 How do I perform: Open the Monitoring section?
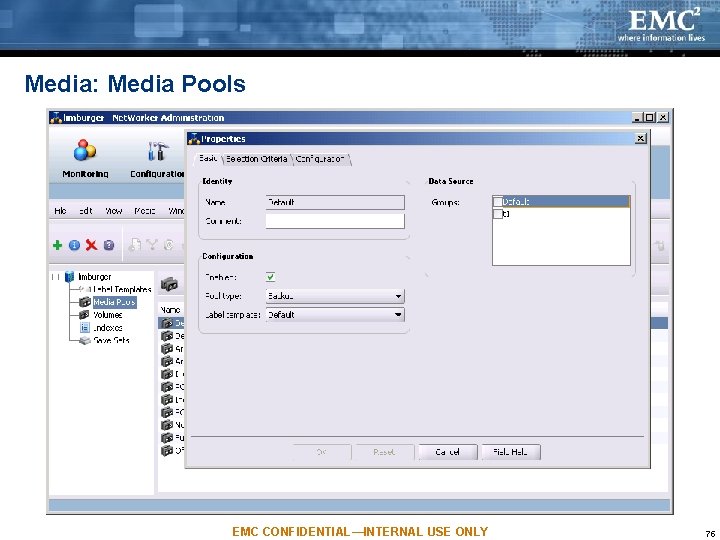point(85,158)
